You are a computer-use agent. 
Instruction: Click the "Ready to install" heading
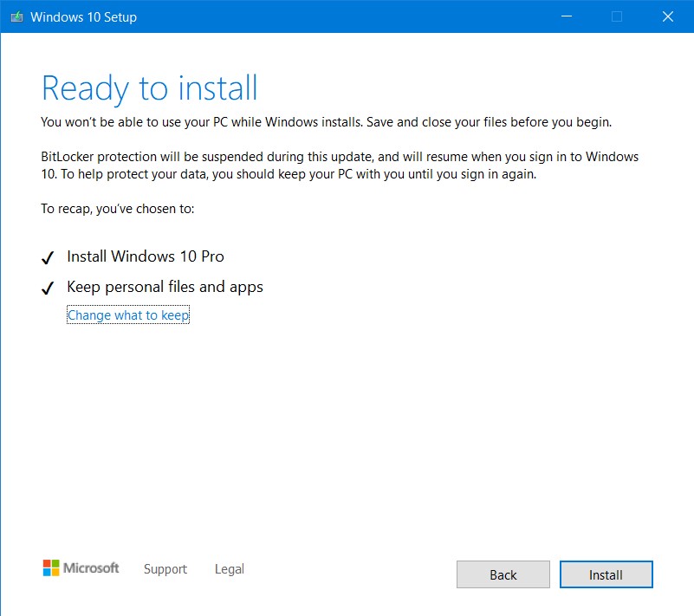click(x=149, y=88)
